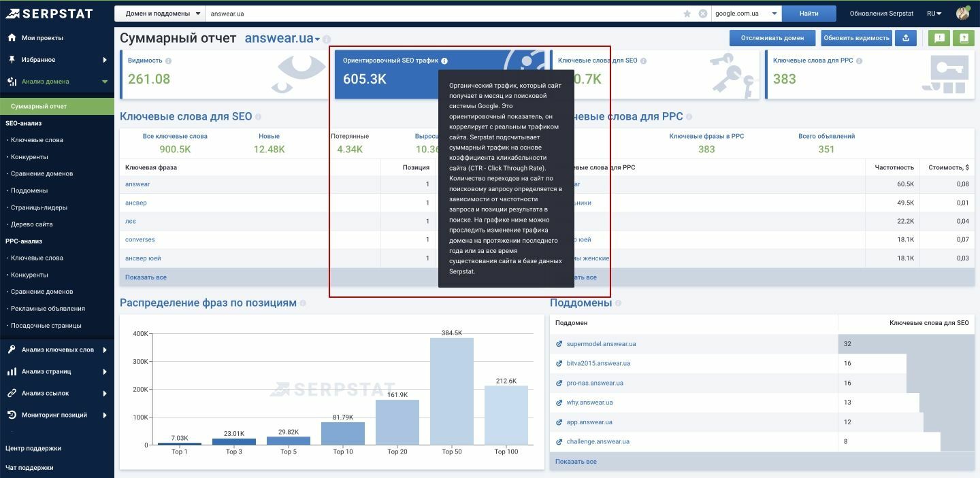Open external link icon for supermodel.answear.ua

[559, 344]
